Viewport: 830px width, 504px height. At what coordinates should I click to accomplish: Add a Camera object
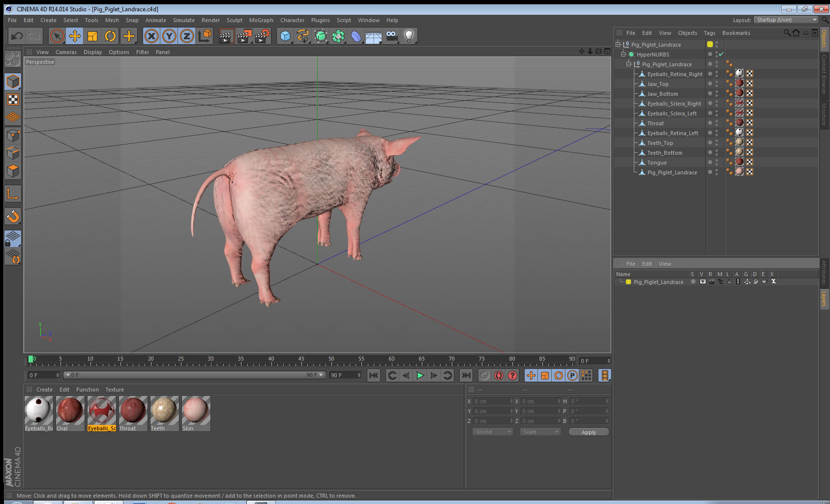pos(391,36)
